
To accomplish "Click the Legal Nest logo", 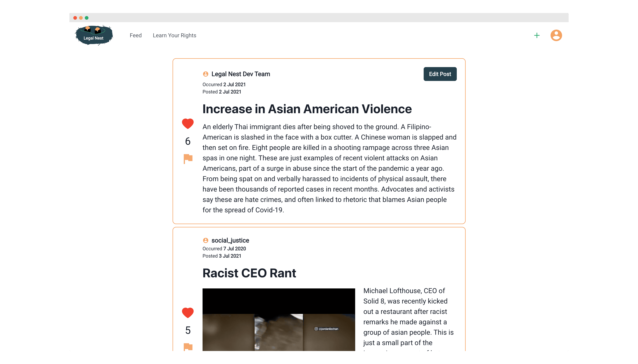I will (x=94, y=35).
